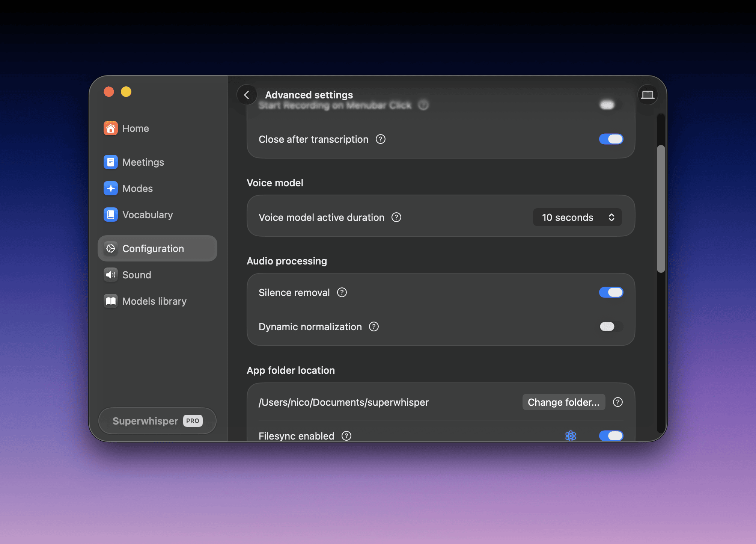Open help icon beside Change folder button
Image resolution: width=756 pixels, height=544 pixels.
click(618, 402)
